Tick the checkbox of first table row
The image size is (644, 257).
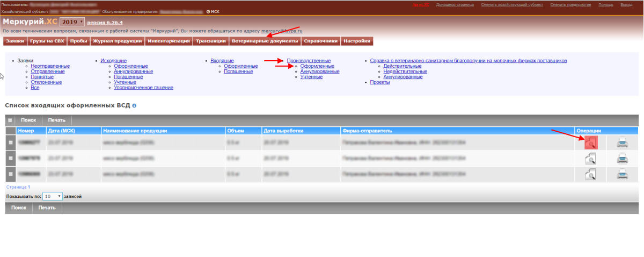tap(10, 142)
